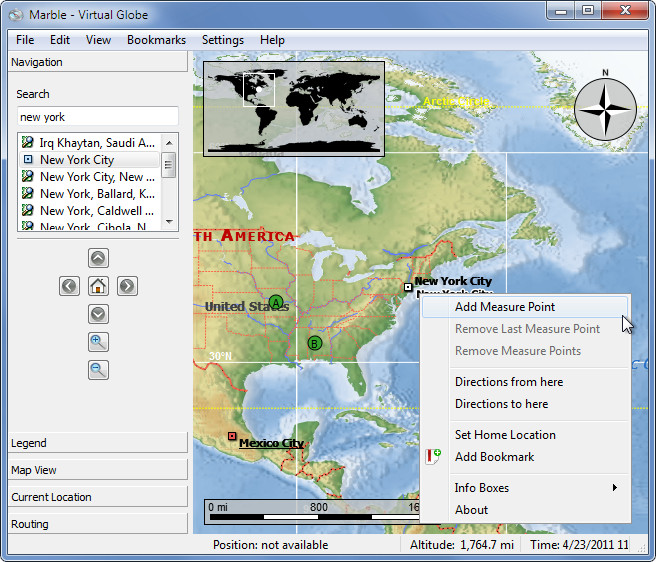This screenshot has height=562, width=656.
Task: Click the city icon beside New York City result
Action: coord(28,159)
